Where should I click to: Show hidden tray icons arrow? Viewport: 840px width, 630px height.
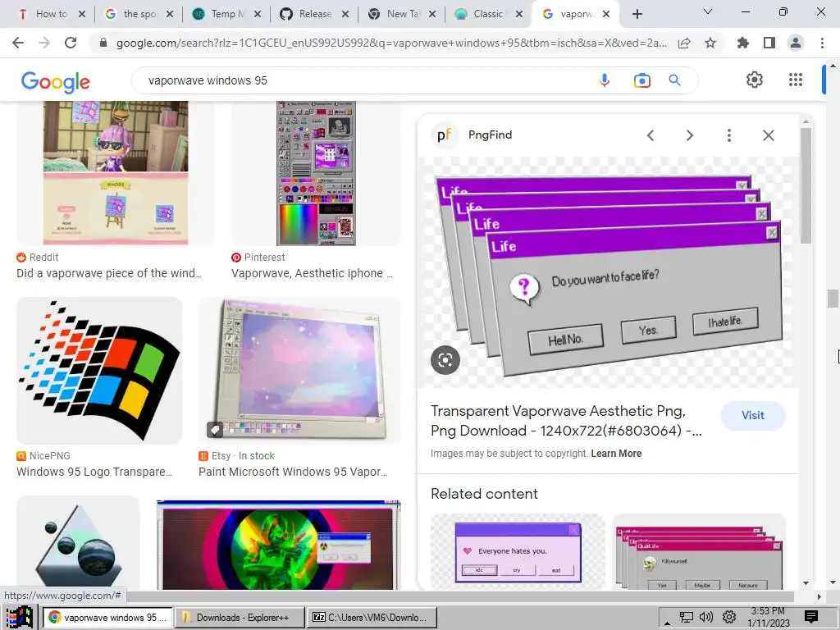(667, 623)
